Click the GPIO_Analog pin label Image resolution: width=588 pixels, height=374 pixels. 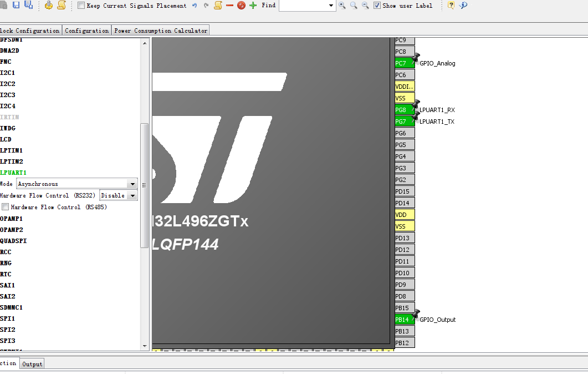[438, 63]
